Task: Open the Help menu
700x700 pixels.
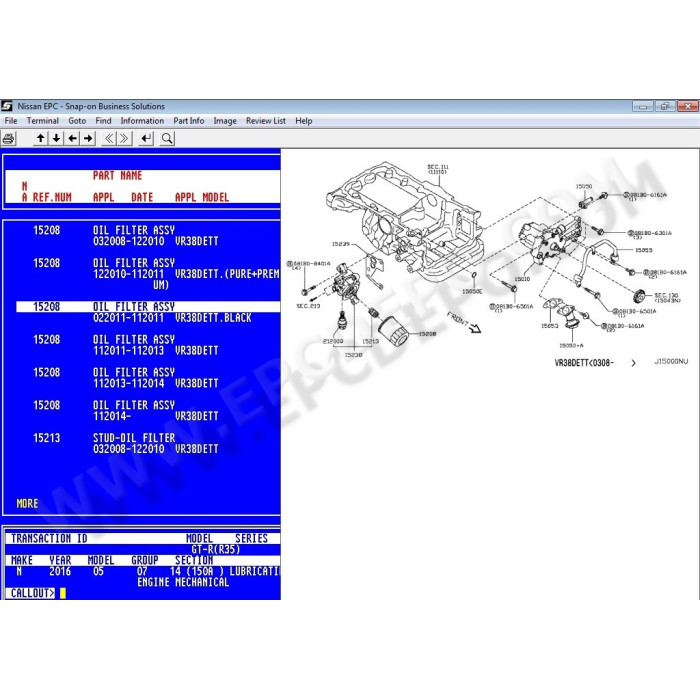Action: pyautogui.click(x=304, y=121)
